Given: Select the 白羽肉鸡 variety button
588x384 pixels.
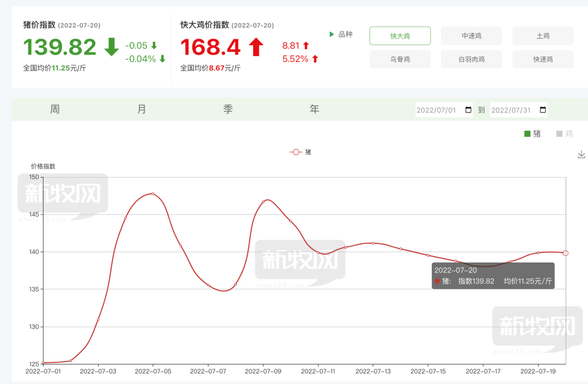Looking at the screenshot, I should click(471, 59).
